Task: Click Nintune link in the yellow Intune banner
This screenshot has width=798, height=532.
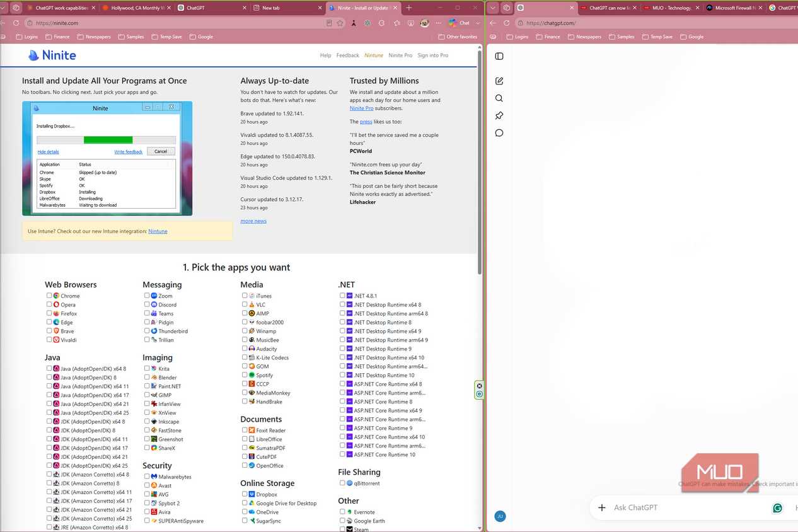Action: [x=158, y=231]
